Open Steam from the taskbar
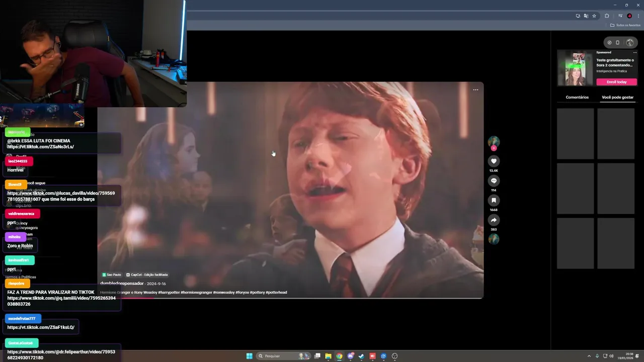Image resolution: width=644 pixels, height=362 pixels. tap(361, 356)
